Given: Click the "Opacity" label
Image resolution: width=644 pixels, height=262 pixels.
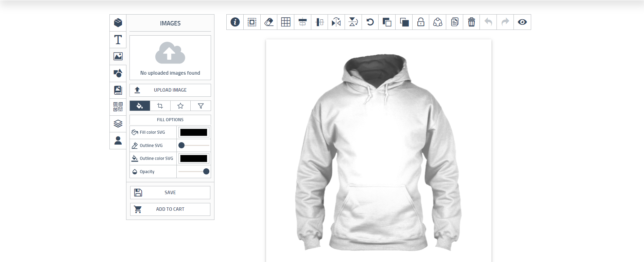Looking at the screenshot, I should [x=147, y=172].
